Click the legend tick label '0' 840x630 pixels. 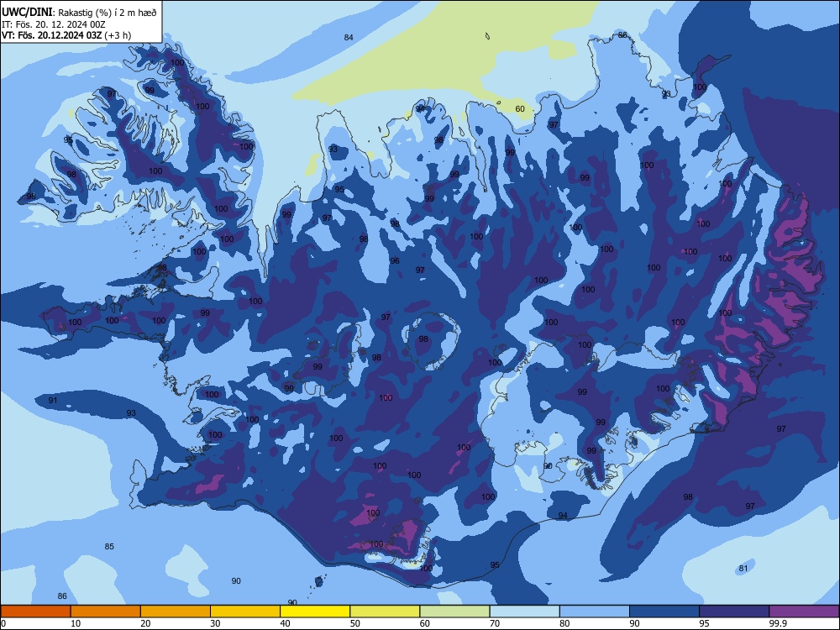[x=3, y=623]
